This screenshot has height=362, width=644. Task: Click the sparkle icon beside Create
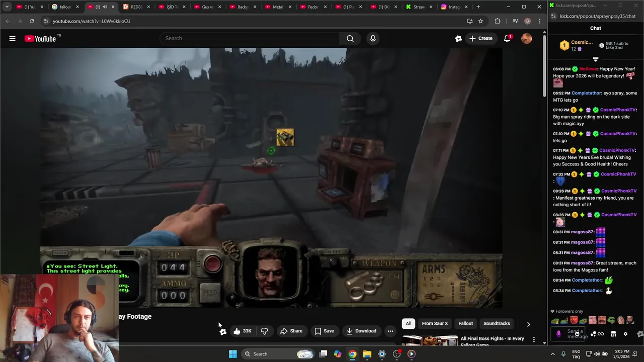[458, 39]
